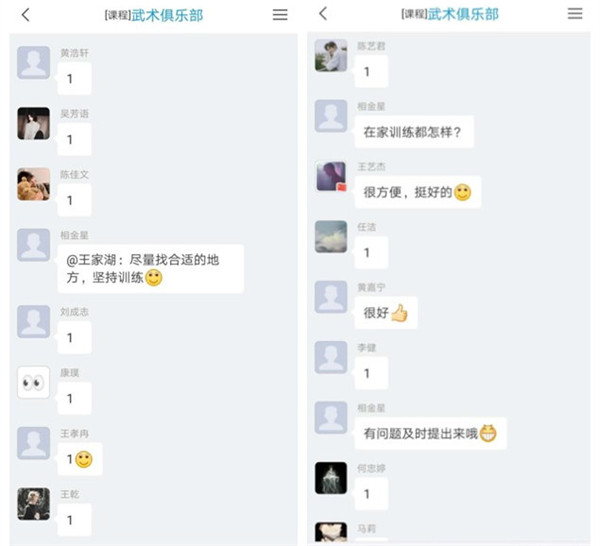
Task: Tap the message 很方便，挺好的
Action: [x=418, y=192]
